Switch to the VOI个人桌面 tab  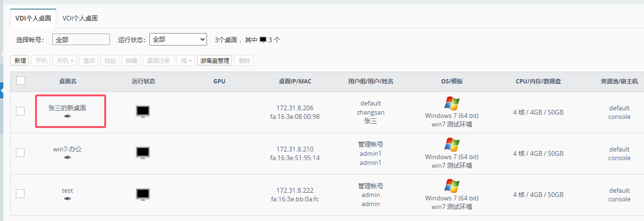click(80, 18)
